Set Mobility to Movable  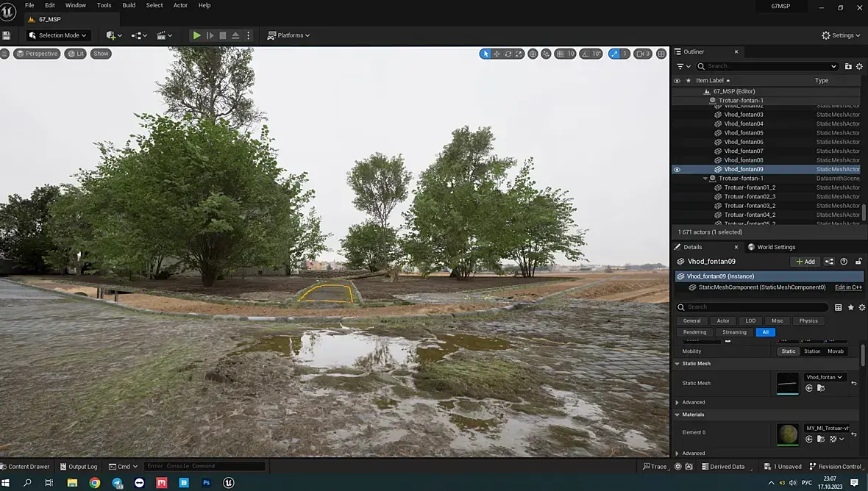[836, 351]
